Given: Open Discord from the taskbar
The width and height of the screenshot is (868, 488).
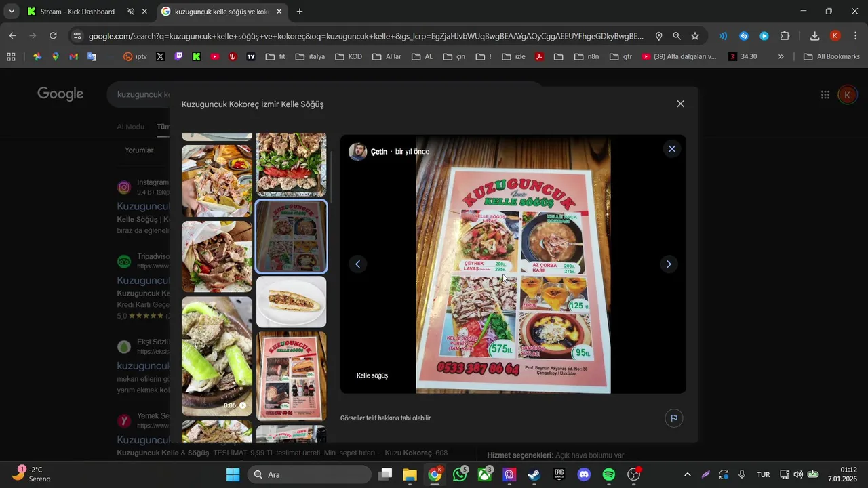Looking at the screenshot, I should [584, 474].
